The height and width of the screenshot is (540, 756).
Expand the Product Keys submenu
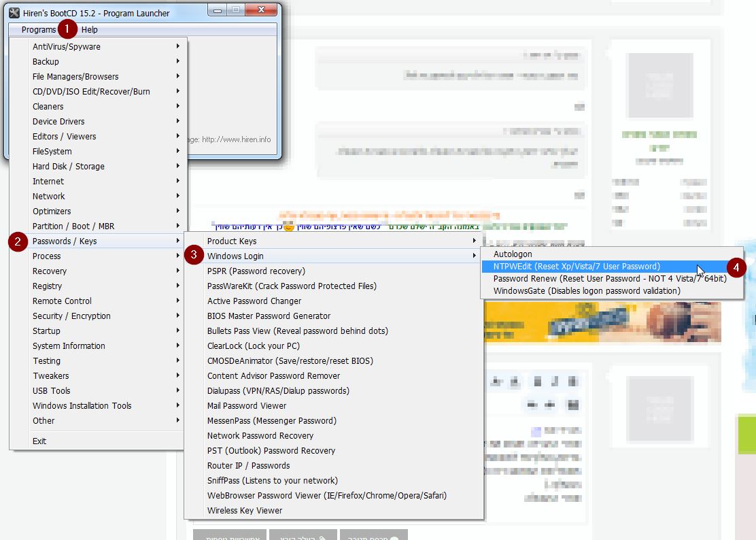[x=334, y=241]
